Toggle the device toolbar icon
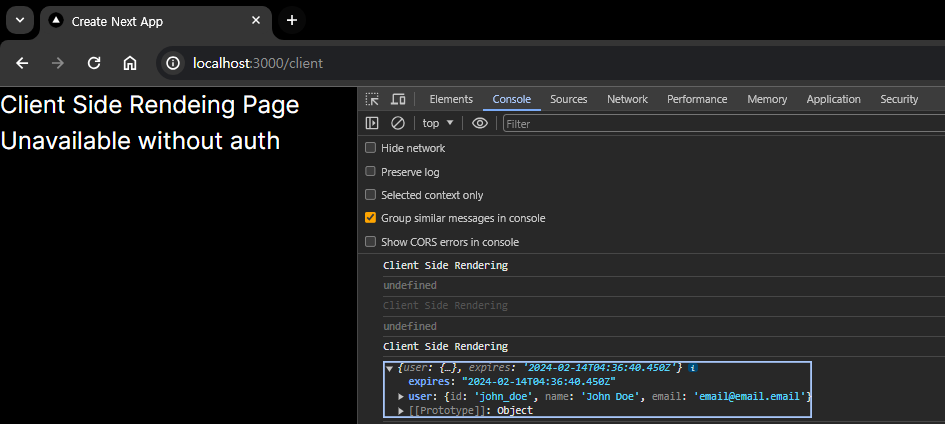This screenshot has width=945, height=424. [398, 99]
